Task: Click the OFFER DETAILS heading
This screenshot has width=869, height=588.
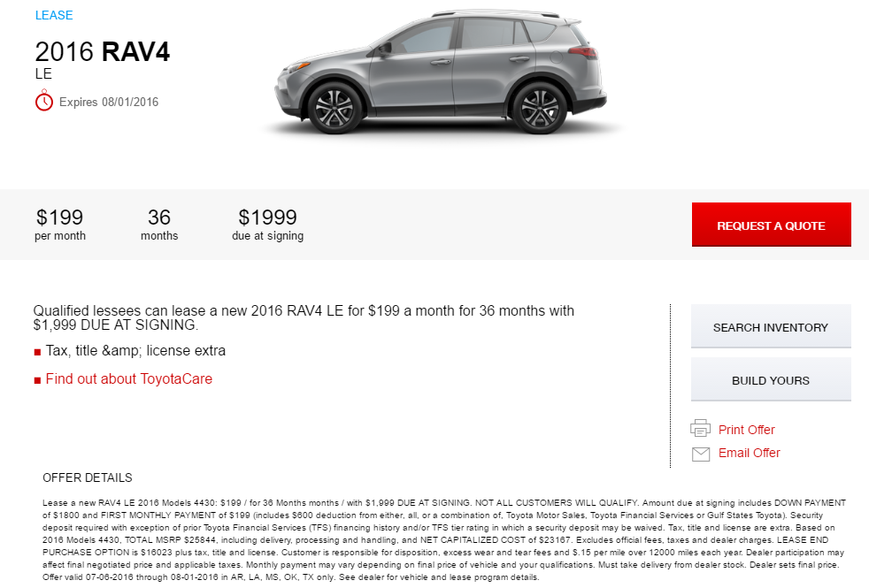Action: (x=88, y=477)
